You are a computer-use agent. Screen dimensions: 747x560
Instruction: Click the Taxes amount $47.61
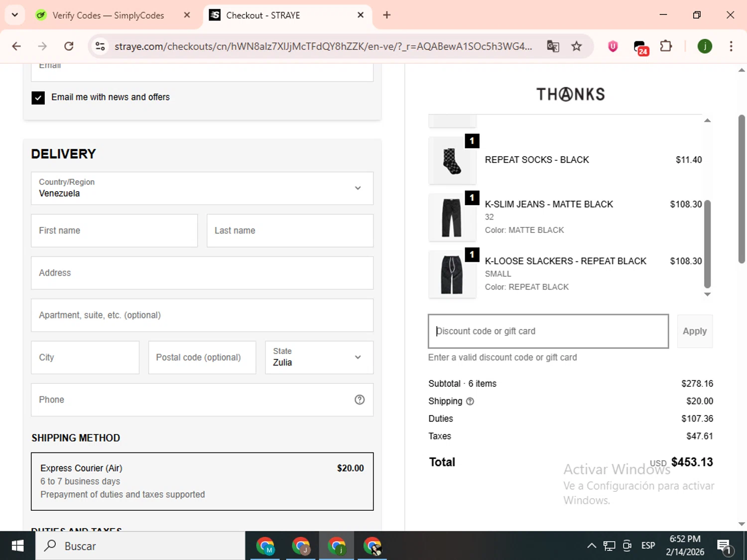click(700, 436)
